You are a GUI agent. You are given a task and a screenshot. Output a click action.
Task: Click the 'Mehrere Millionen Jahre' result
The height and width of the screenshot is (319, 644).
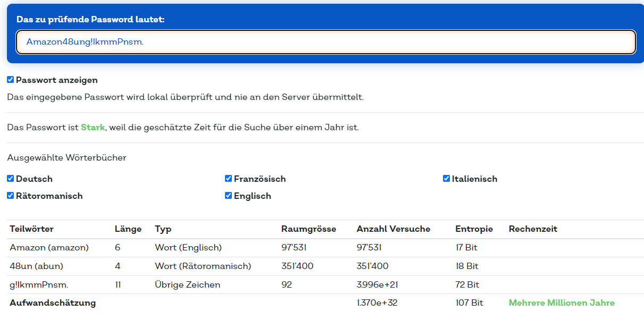[x=561, y=303]
